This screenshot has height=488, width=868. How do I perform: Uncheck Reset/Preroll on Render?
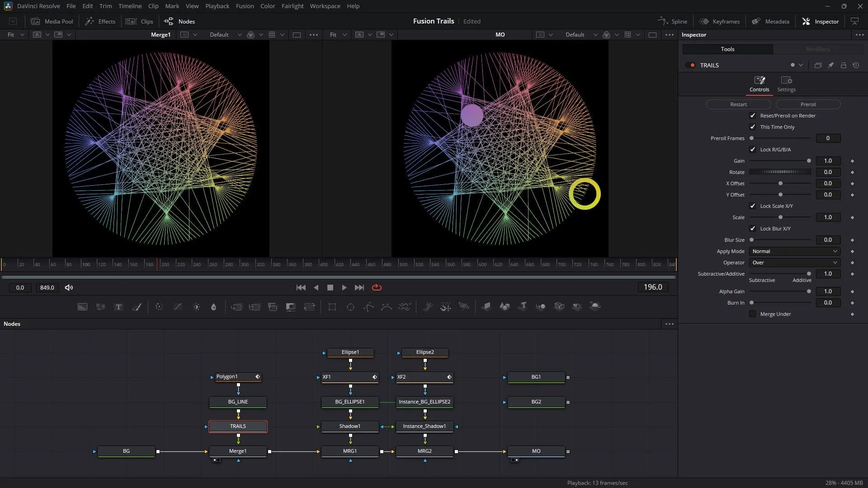pos(752,116)
